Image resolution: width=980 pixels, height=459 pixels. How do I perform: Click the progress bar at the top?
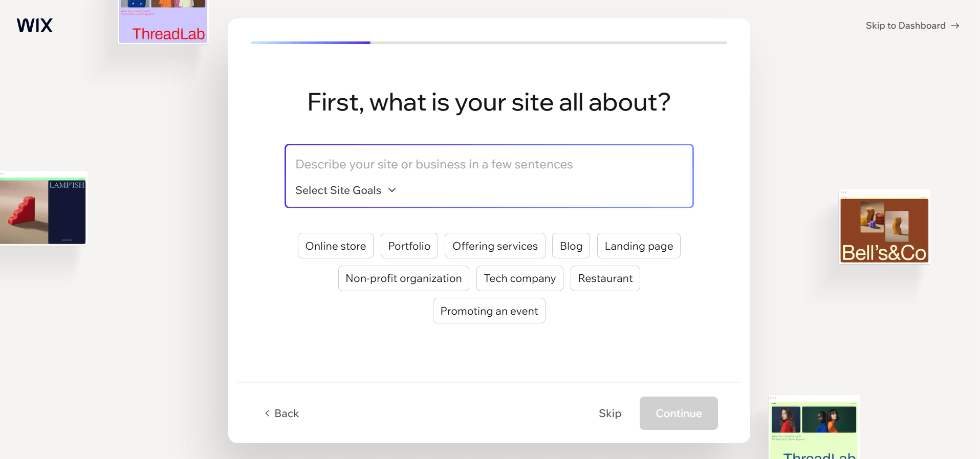click(x=489, y=42)
